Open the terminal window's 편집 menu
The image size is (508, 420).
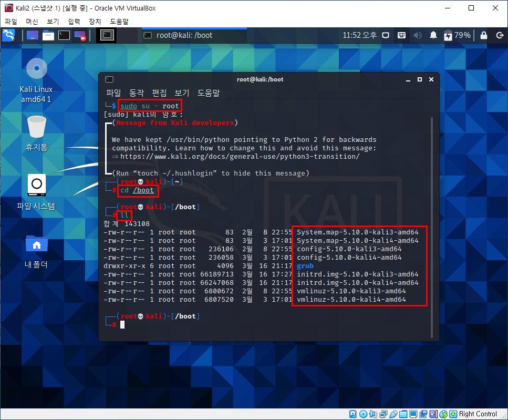(x=159, y=93)
